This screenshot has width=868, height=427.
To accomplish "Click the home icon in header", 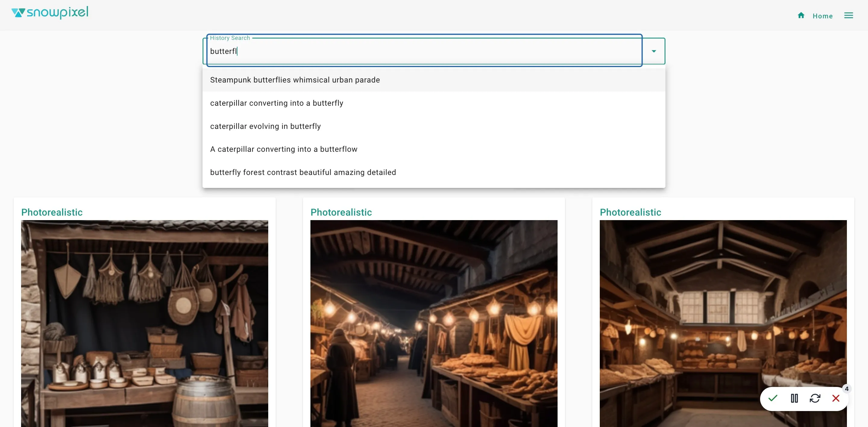I will 801,15.
